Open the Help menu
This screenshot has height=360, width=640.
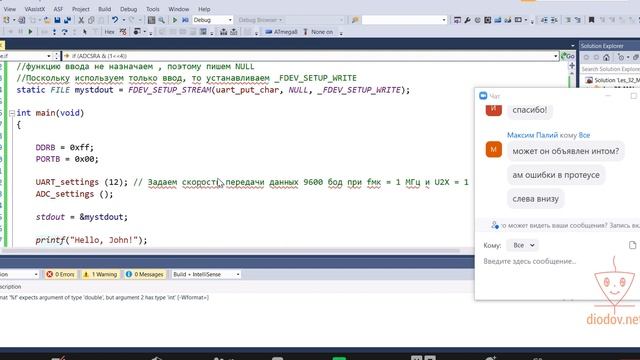[204, 9]
